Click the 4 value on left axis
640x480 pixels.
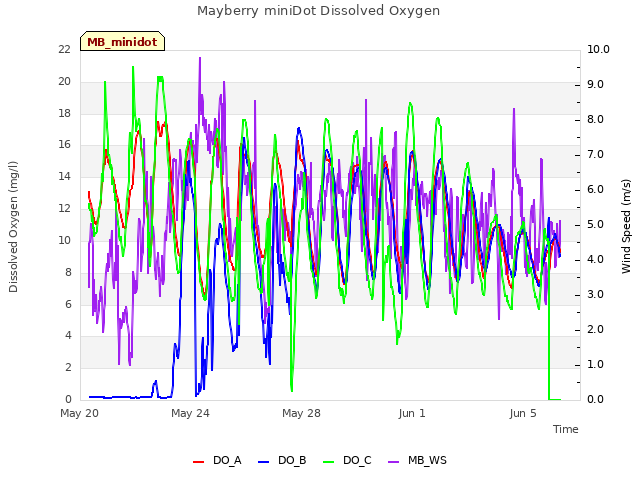click(68, 336)
